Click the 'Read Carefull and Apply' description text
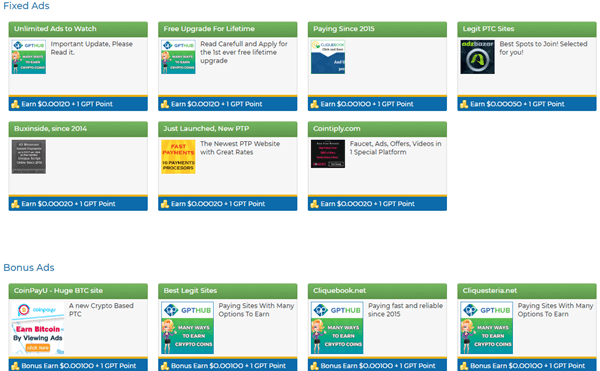Image resolution: width=600 pixels, height=371 pixels. point(244,52)
